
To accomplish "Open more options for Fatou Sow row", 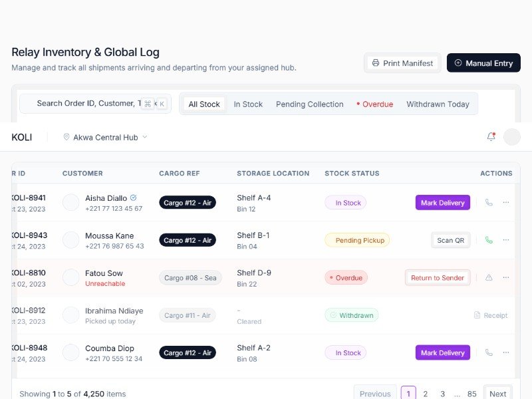I will tap(506, 278).
